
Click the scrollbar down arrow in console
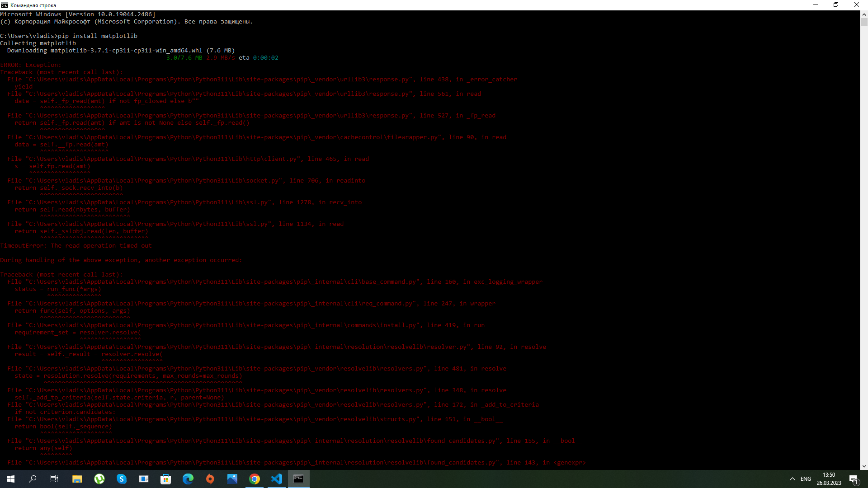pyautogui.click(x=864, y=466)
